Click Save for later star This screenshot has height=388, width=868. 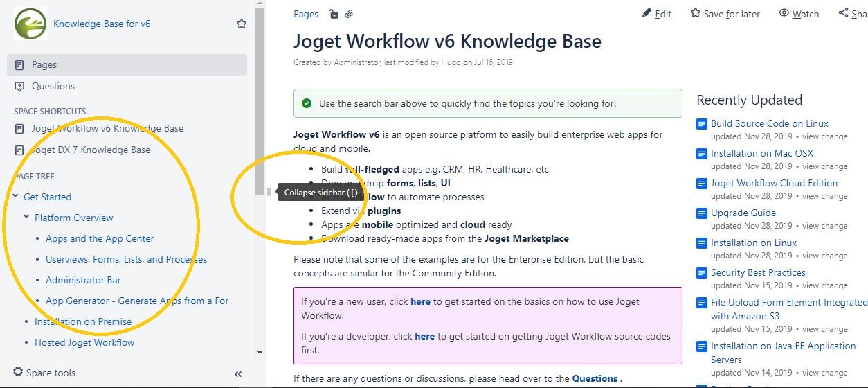(x=725, y=13)
